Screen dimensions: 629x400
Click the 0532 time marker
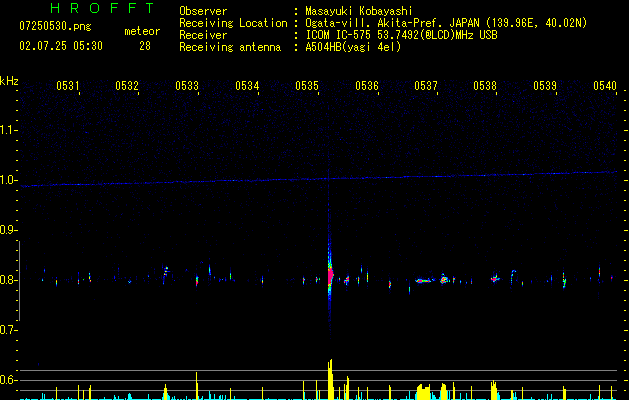127,85
